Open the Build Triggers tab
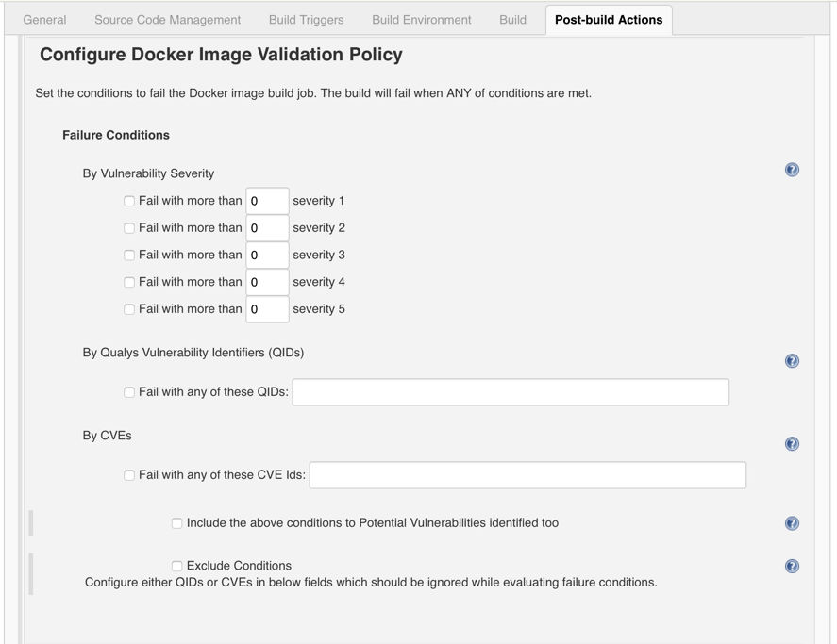 pyautogui.click(x=305, y=19)
